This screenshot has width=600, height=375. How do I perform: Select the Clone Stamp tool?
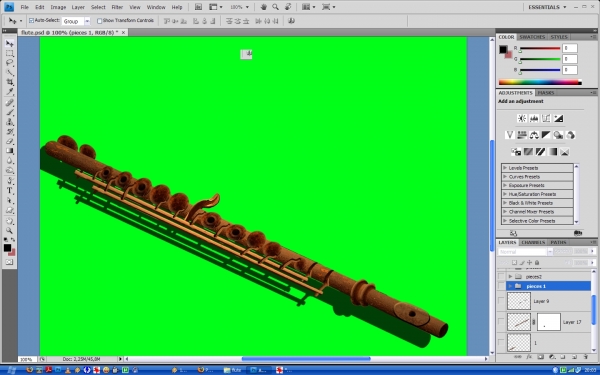tap(10, 122)
